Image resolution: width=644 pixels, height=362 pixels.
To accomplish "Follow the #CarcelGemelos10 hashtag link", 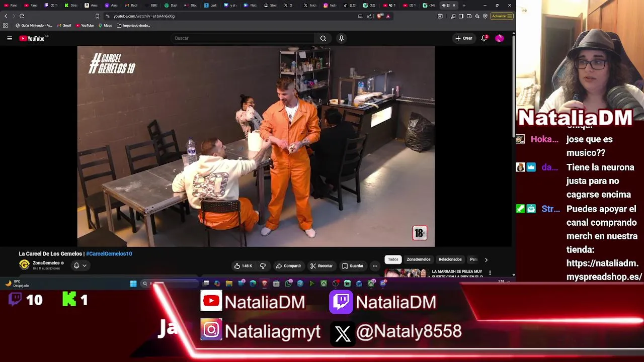I will 109,254.
